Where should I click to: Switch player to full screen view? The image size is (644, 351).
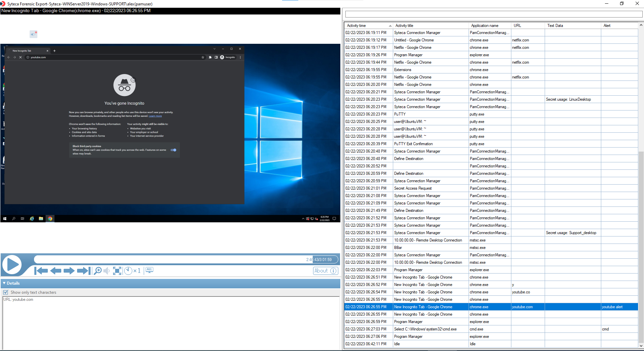tap(117, 271)
